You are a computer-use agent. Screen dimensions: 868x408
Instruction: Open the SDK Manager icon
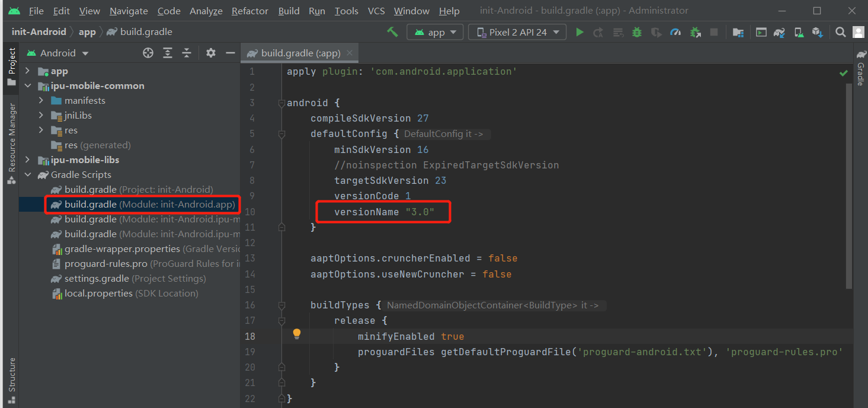pyautogui.click(x=818, y=32)
